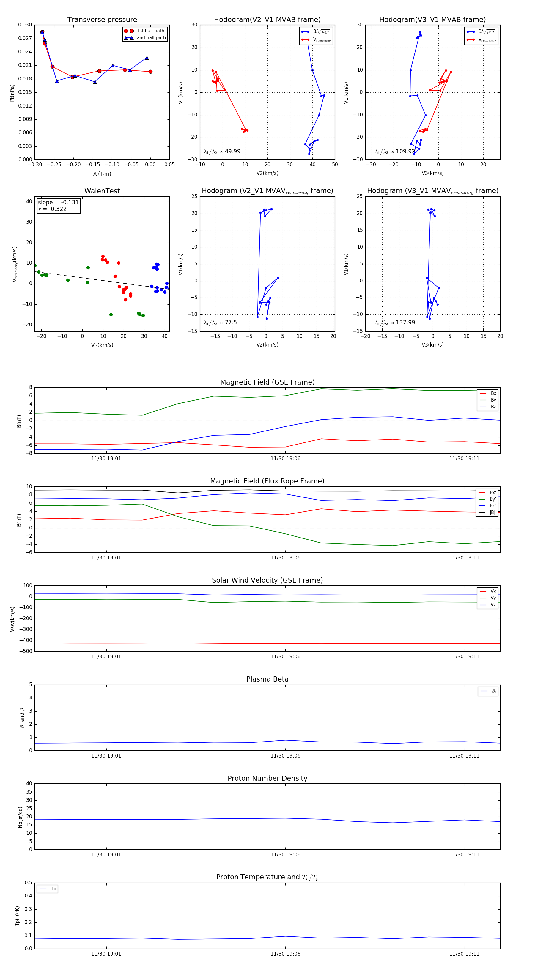Click the '|B|' legend entry in flux rope plot
Screen dimensions: 535x980
[x=487, y=513]
